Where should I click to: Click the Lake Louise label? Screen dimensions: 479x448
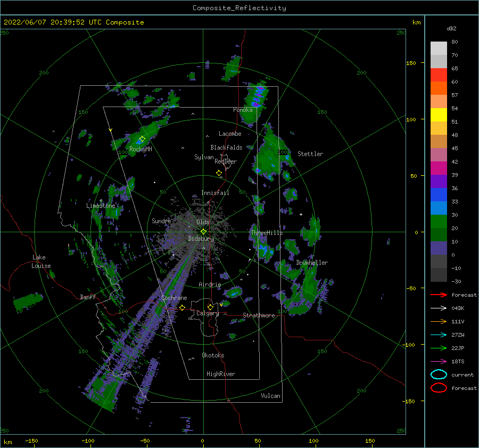[x=41, y=262]
